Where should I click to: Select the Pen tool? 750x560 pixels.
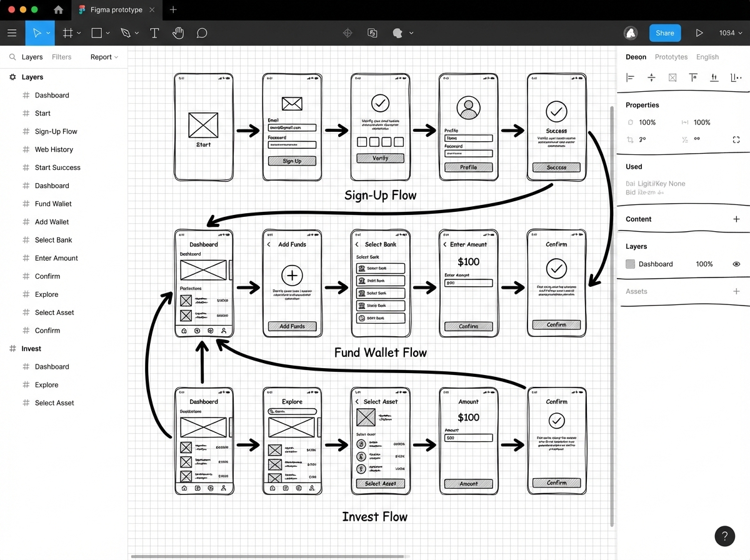tap(126, 32)
